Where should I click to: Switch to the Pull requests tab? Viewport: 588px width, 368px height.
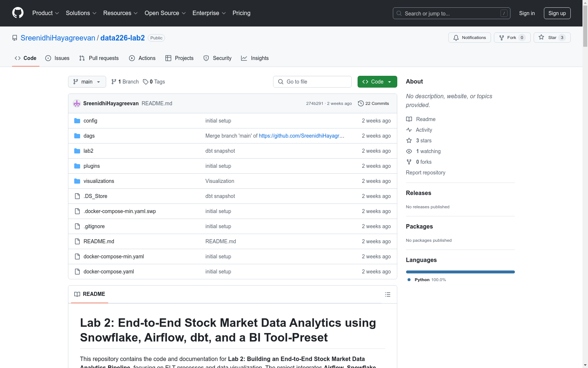99,58
